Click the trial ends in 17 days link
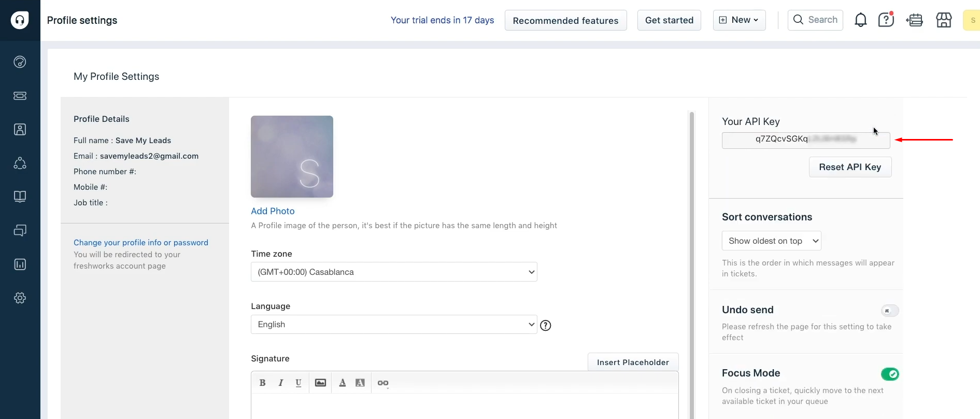The height and width of the screenshot is (419, 980). click(x=442, y=20)
